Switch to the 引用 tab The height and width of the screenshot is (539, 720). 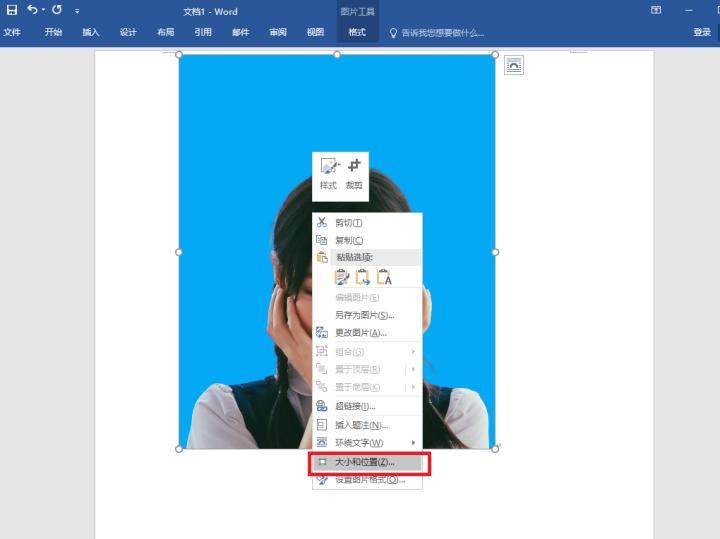pos(203,32)
